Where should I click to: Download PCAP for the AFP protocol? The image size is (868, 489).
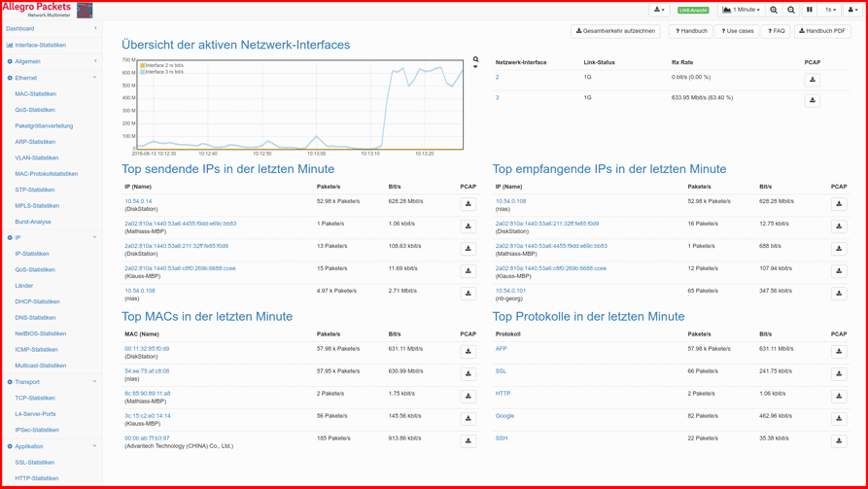[x=839, y=351]
